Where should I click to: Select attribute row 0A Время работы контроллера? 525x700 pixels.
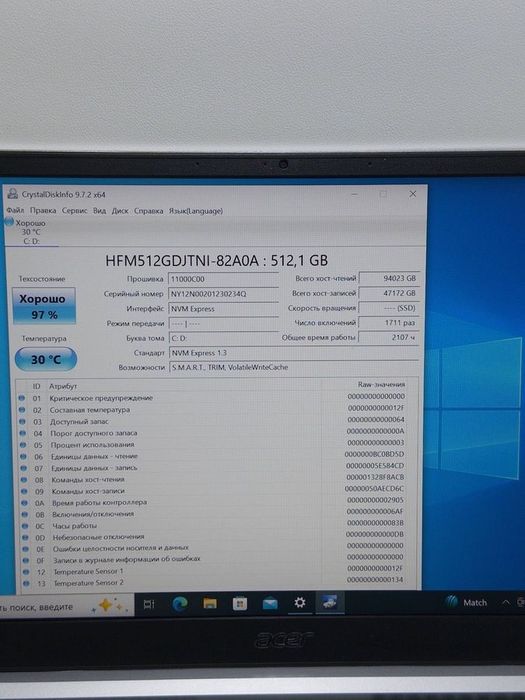pyautogui.click(x=218, y=502)
